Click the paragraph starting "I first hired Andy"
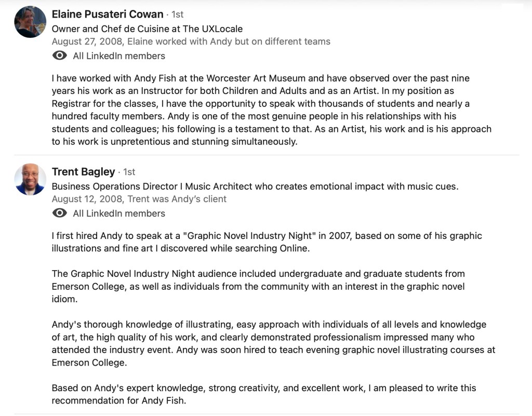532x416 pixels. pos(267,242)
